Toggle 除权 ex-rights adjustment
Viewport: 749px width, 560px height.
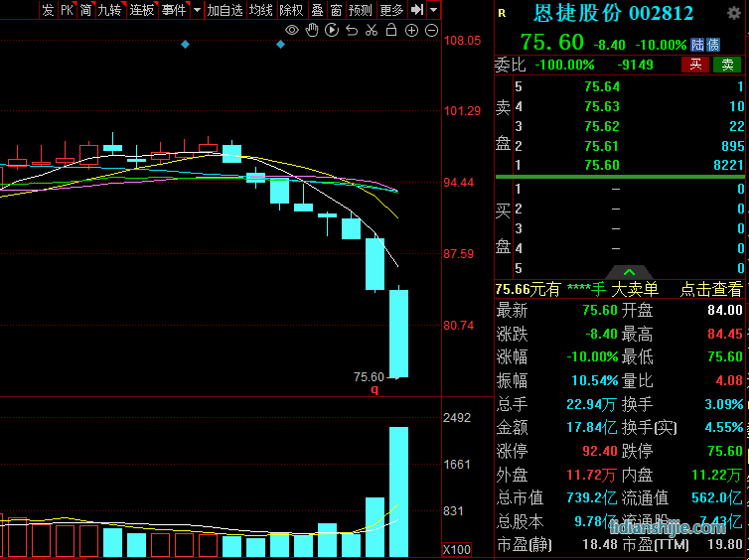[x=291, y=10]
